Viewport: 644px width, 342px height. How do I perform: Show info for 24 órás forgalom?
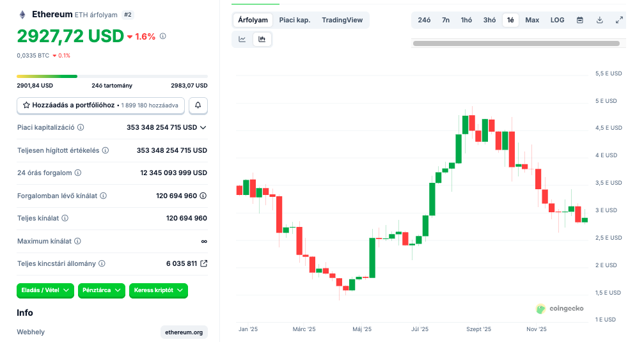pos(77,173)
